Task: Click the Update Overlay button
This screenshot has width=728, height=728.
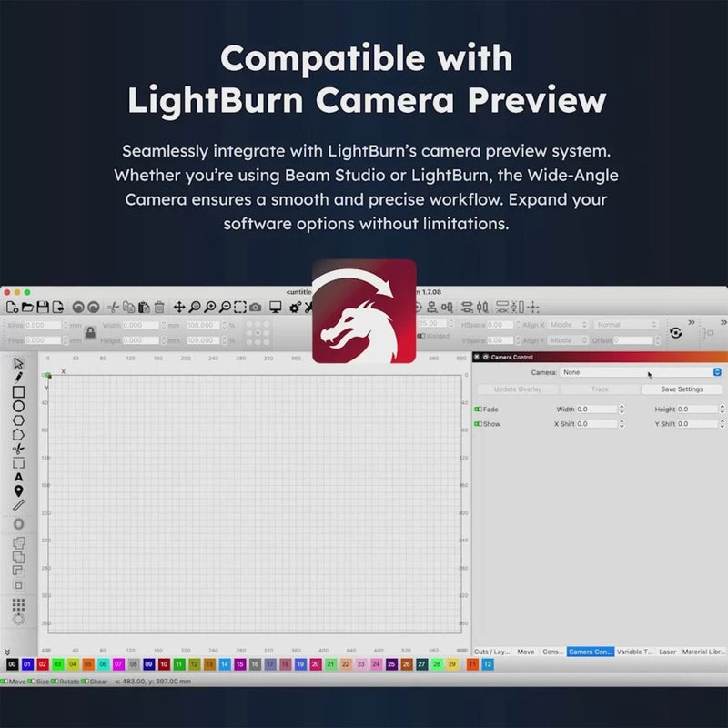Action: [518, 389]
